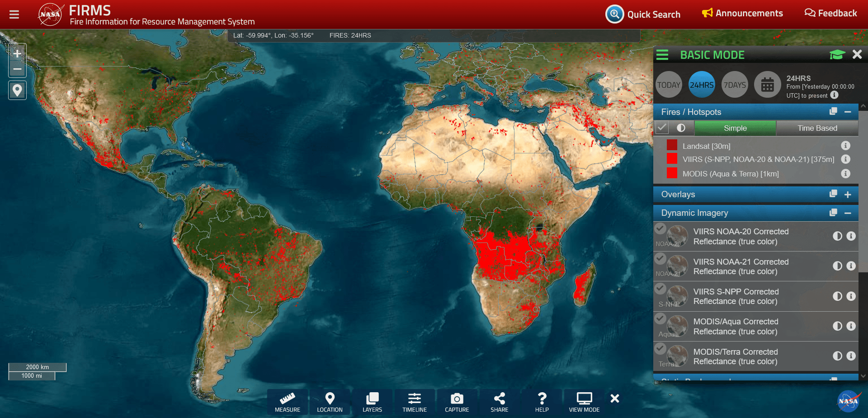Image resolution: width=868 pixels, height=418 pixels.
Task: Click the VIIRS red color swatch
Action: pos(672,159)
